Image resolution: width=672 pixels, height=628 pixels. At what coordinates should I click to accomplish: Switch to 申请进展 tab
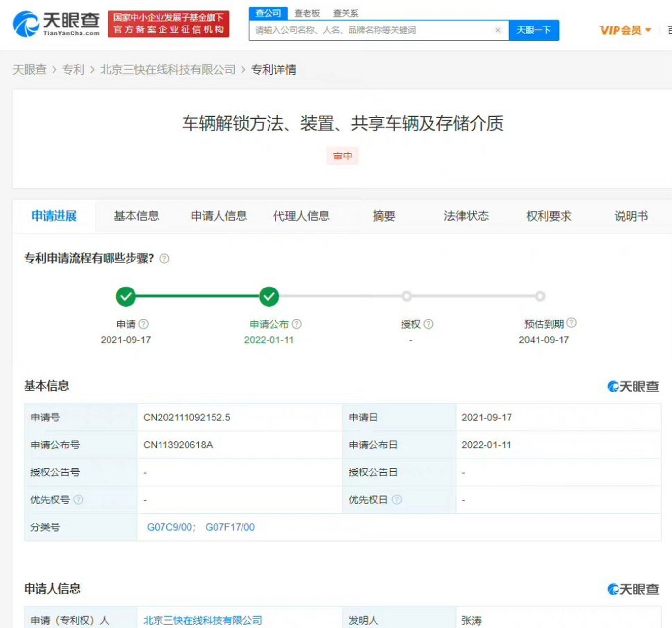click(x=54, y=216)
